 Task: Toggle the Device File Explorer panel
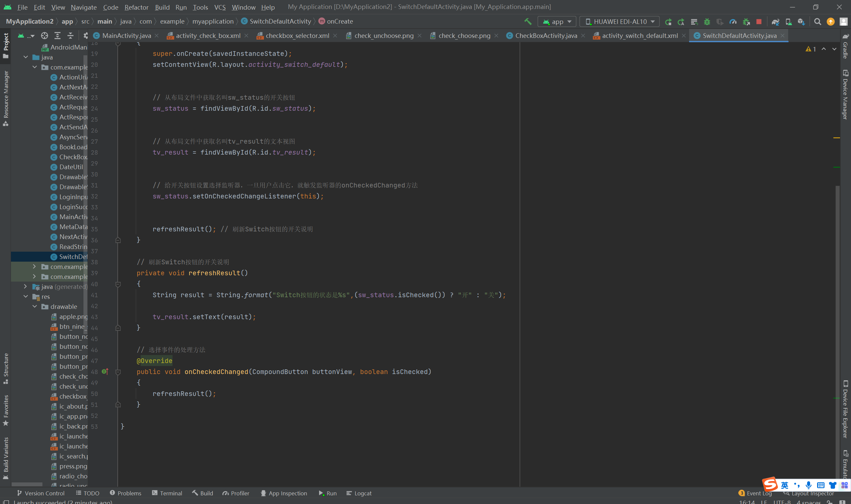point(845,409)
